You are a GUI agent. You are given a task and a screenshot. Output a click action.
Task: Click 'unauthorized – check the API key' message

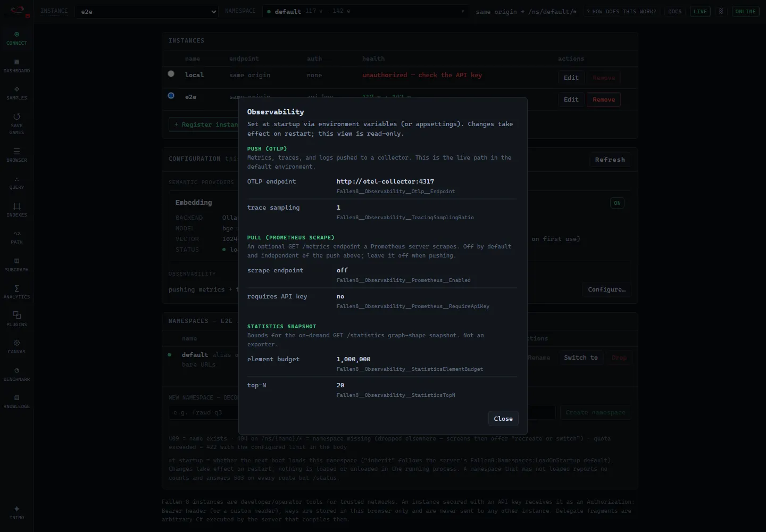[422, 75]
